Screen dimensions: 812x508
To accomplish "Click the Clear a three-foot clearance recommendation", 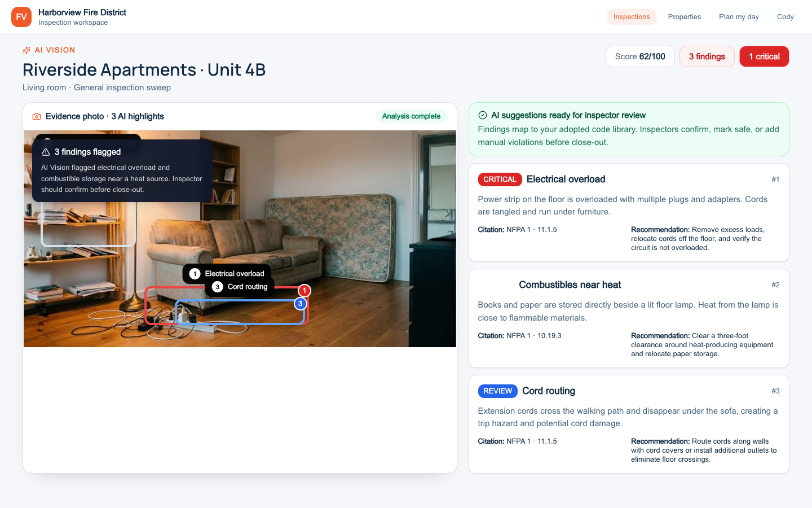I will click(x=702, y=345).
